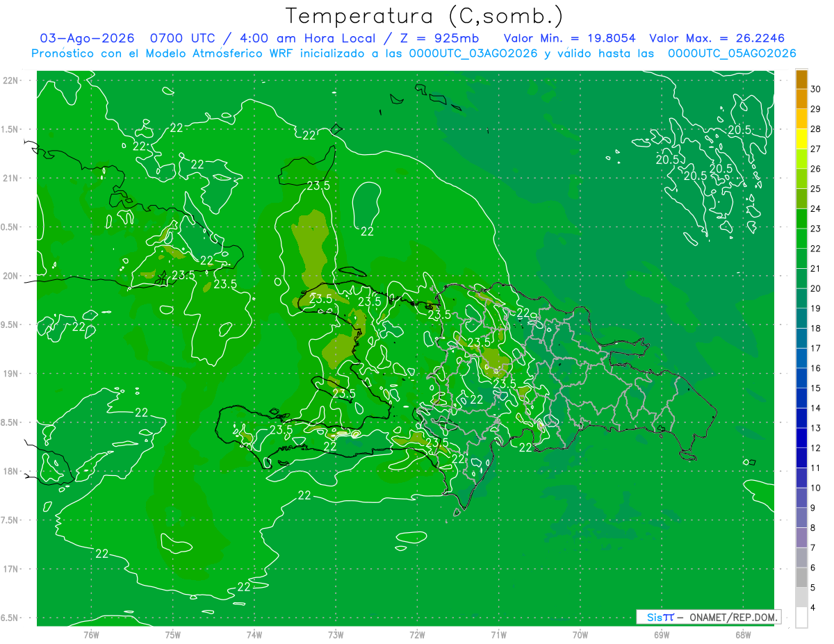Click the blue swatch between colorbar 15 and 16
This screenshot has width=834, height=644.
click(801, 378)
